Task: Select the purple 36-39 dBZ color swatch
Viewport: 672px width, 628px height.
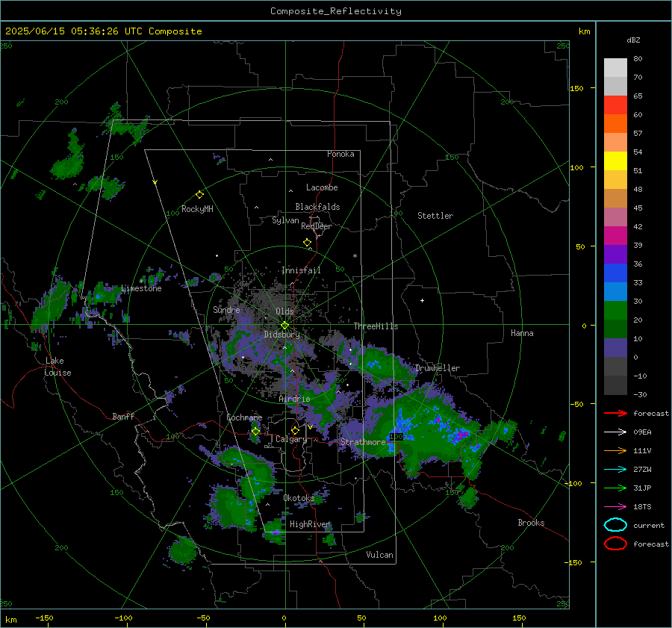Action: point(615,254)
